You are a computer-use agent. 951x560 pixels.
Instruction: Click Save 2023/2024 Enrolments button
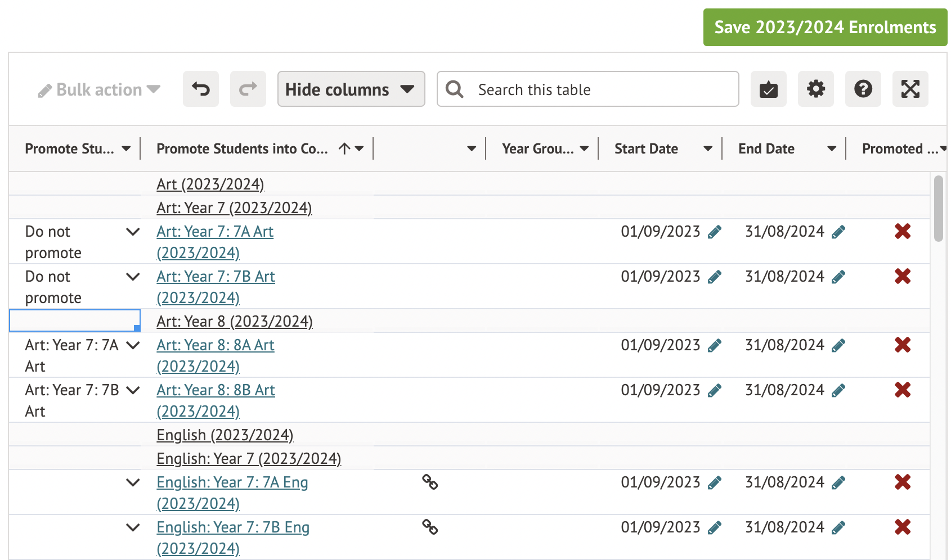click(x=824, y=27)
